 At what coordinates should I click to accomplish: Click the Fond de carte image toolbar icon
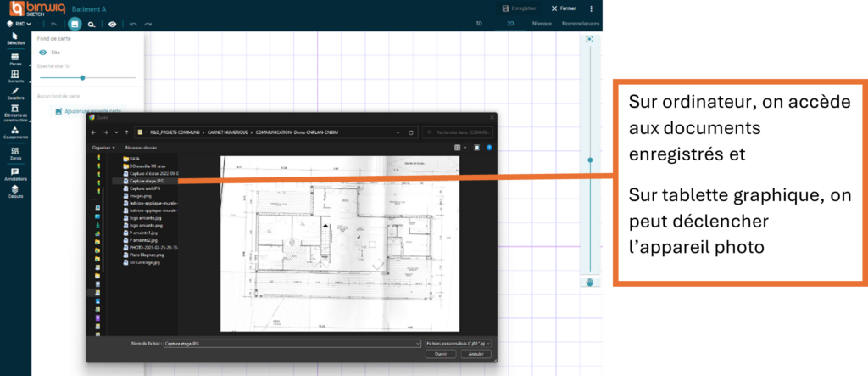click(75, 25)
